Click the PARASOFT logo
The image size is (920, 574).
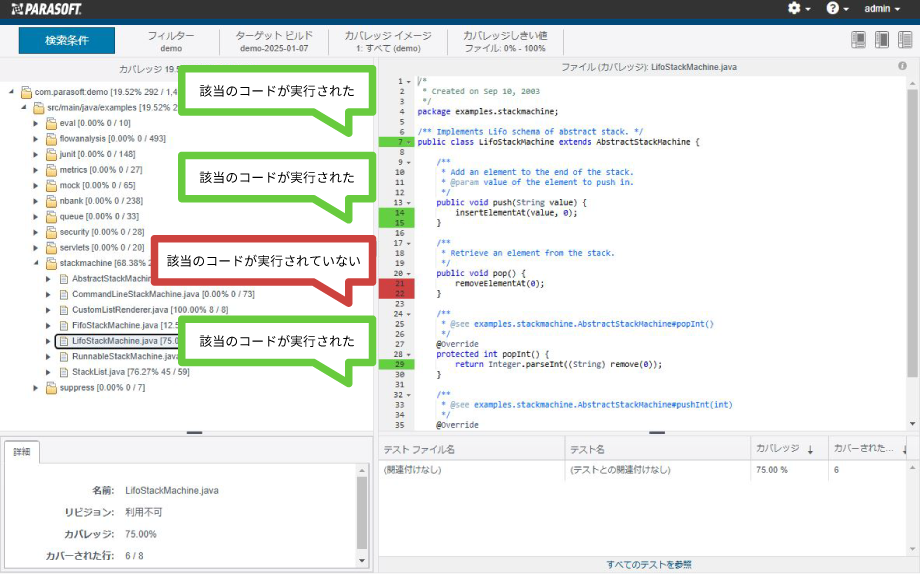tap(46, 9)
